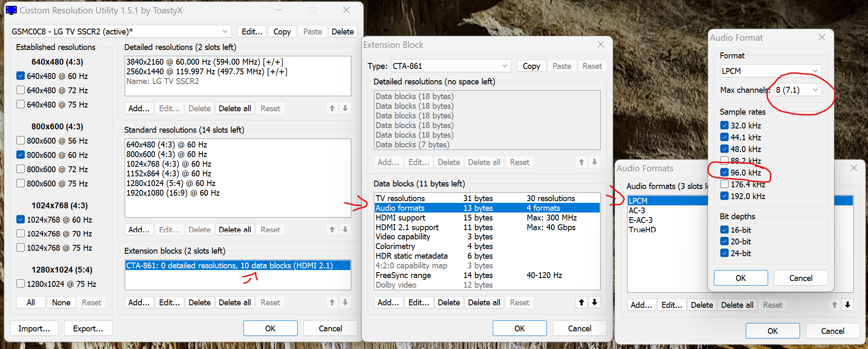This screenshot has height=349, width=868.
Task: Click Edit... next to monitor dropdown
Action: pos(252,31)
